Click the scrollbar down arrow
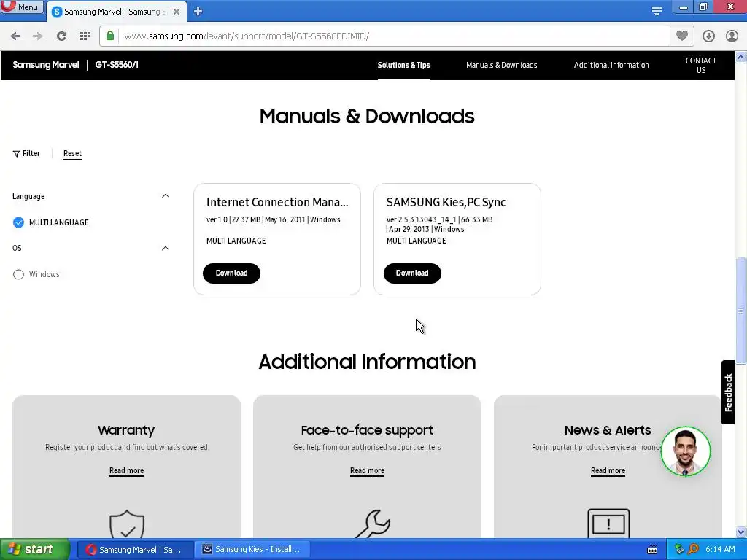The width and height of the screenshot is (747, 560). pyautogui.click(x=740, y=532)
